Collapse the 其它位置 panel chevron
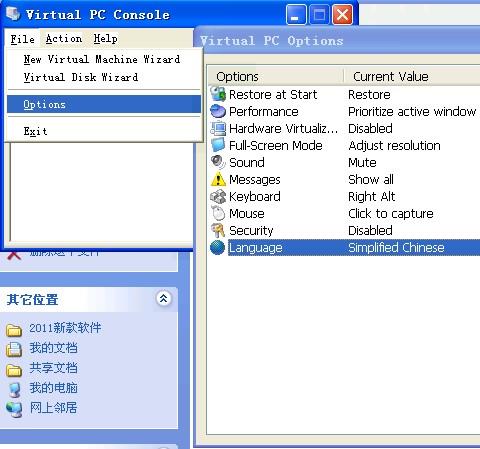The width and height of the screenshot is (480, 449). [x=163, y=298]
